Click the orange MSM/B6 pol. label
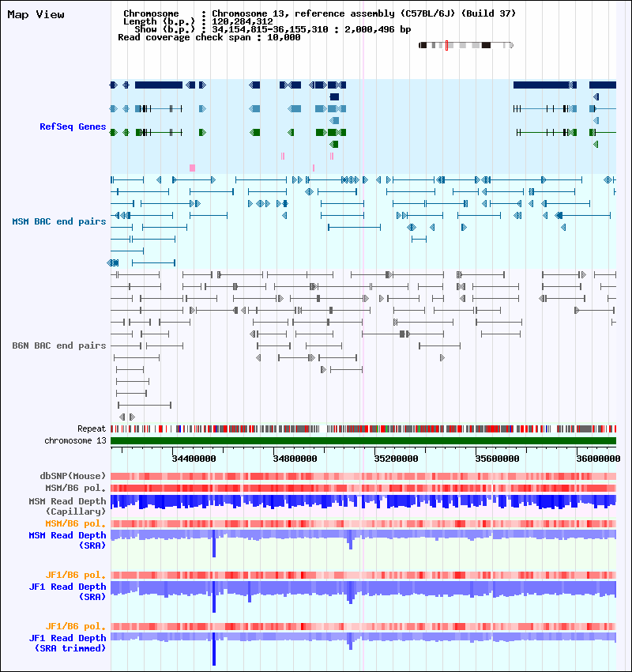The height and width of the screenshot is (672, 632). (75, 523)
